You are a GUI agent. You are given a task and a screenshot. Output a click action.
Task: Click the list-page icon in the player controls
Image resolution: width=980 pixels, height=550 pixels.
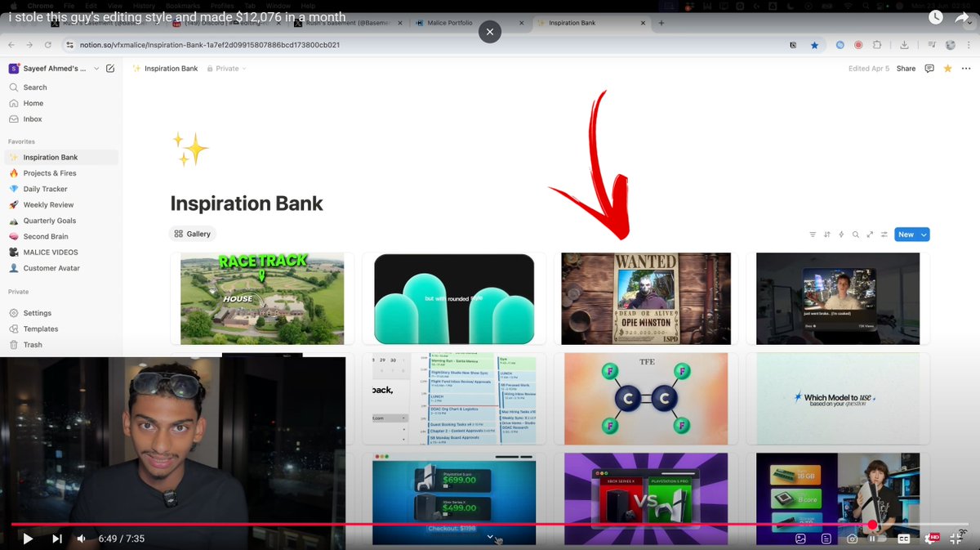826,539
